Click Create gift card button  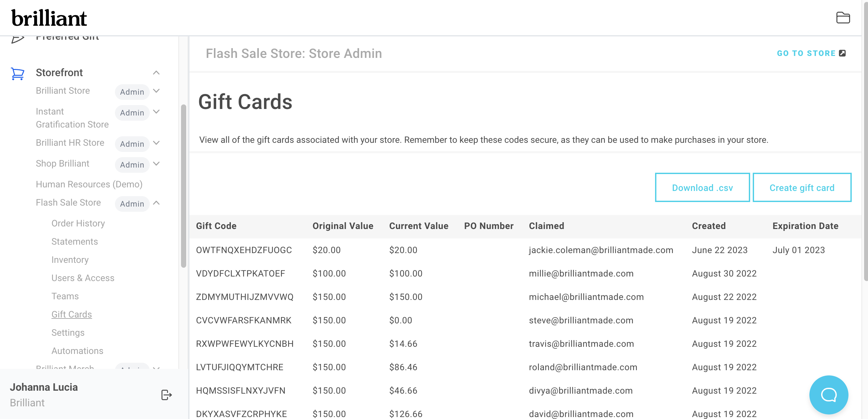point(802,187)
